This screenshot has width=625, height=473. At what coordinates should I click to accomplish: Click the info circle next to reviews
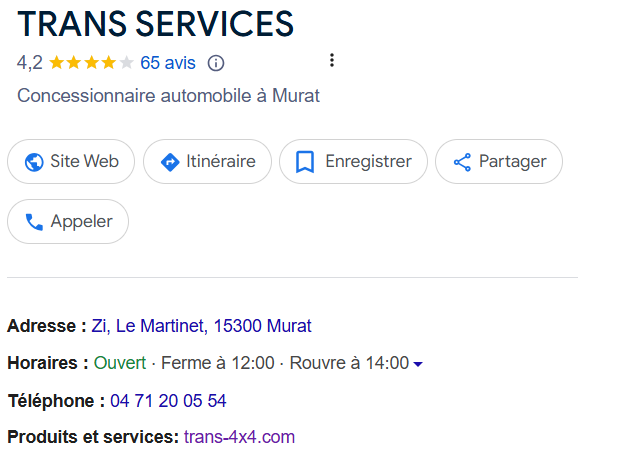pos(216,63)
